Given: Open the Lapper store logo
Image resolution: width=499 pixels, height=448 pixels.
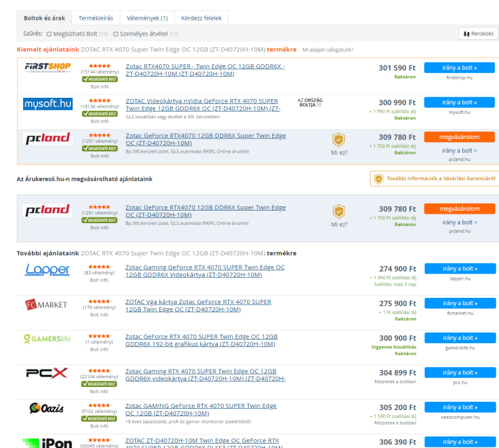Looking at the screenshot, I should [x=47, y=270].
